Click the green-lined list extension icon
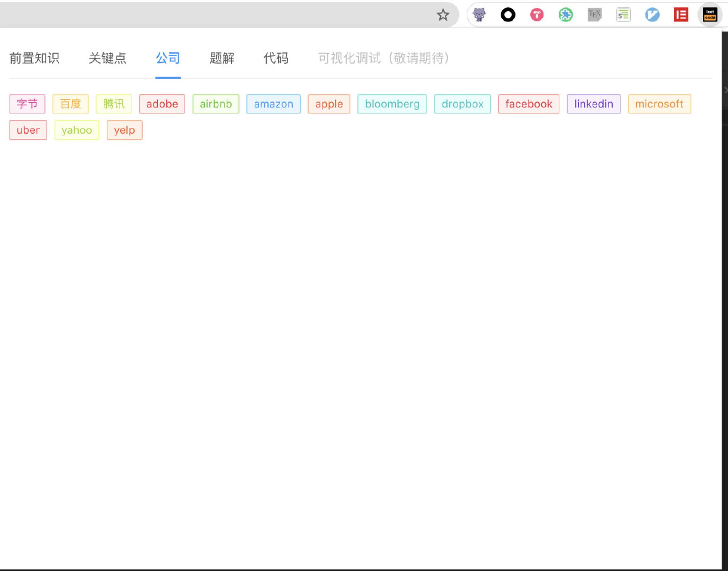The height and width of the screenshot is (571, 728). (x=623, y=15)
